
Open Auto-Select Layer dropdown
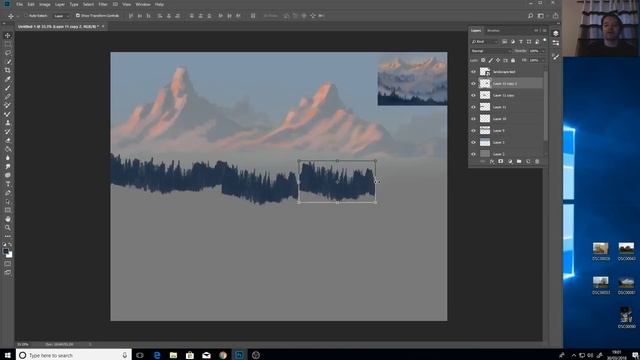(62, 16)
